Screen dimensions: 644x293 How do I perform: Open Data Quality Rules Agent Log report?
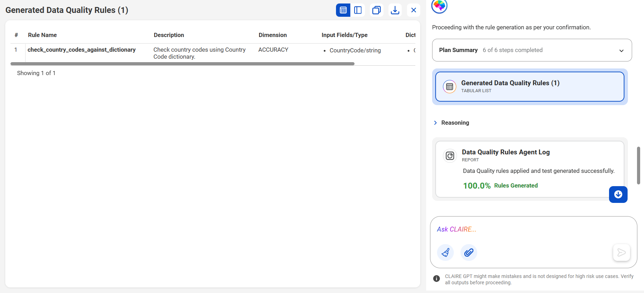[530, 169]
